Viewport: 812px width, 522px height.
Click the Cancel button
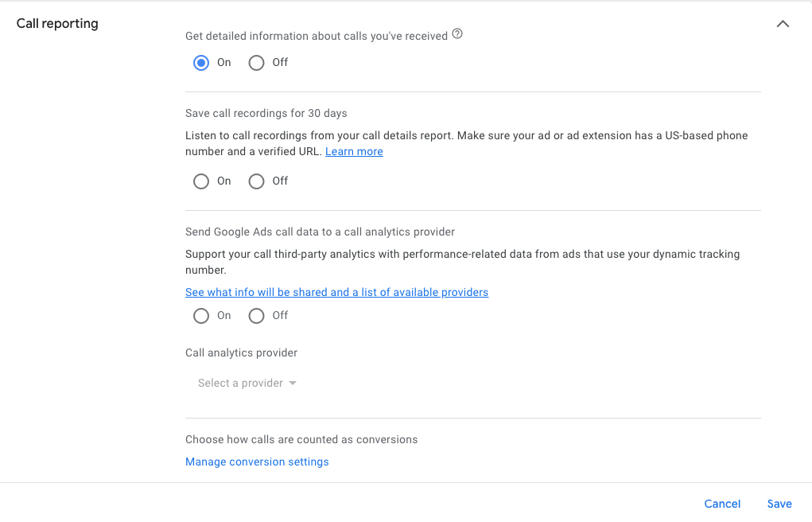(x=722, y=504)
